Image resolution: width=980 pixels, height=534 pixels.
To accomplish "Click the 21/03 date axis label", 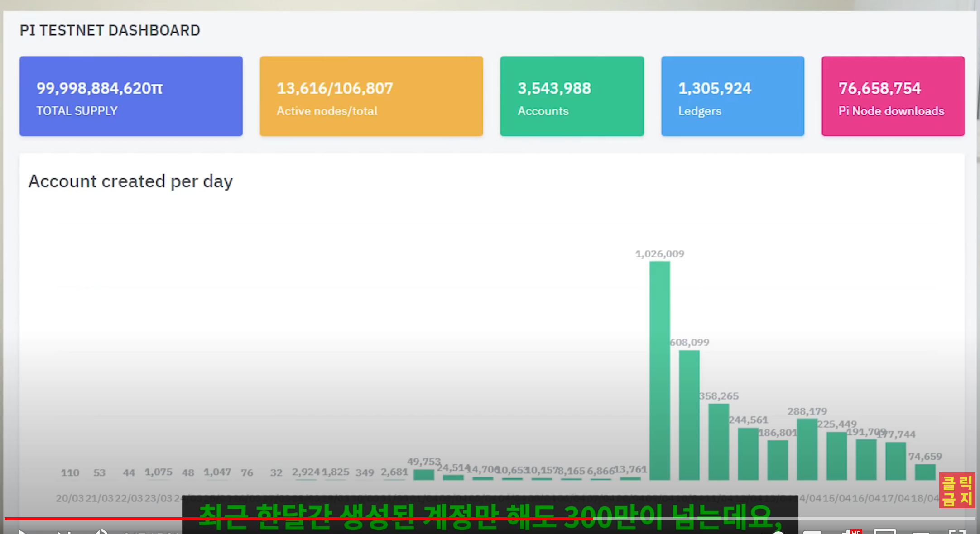I will [100, 498].
